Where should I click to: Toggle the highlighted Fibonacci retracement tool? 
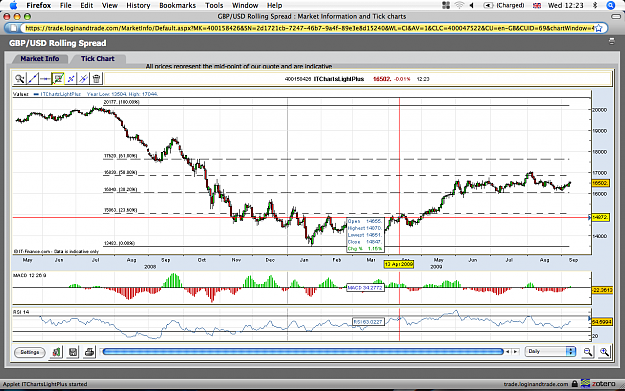[x=58, y=79]
